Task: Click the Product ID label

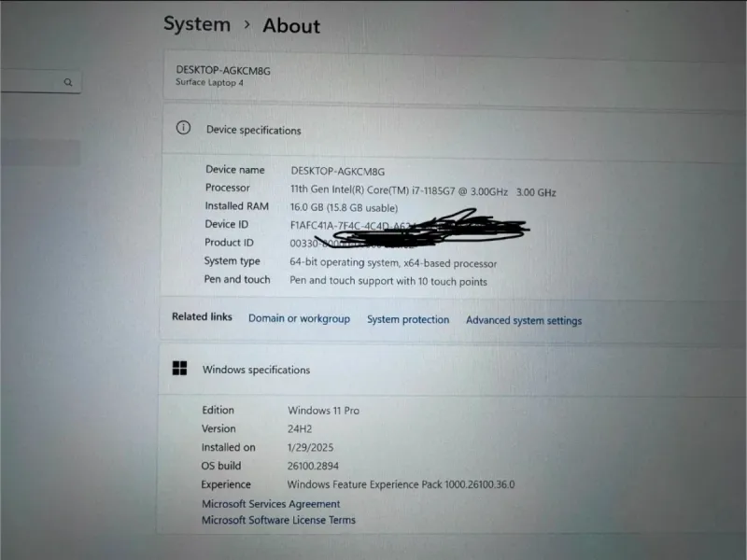Action: pyautogui.click(x=229, y=243)
